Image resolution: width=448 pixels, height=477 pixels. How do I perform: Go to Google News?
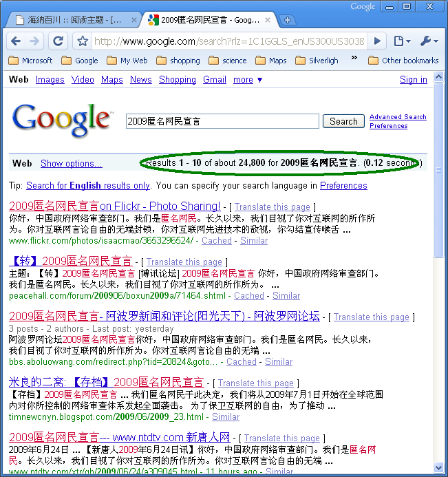tap(141, 80)
